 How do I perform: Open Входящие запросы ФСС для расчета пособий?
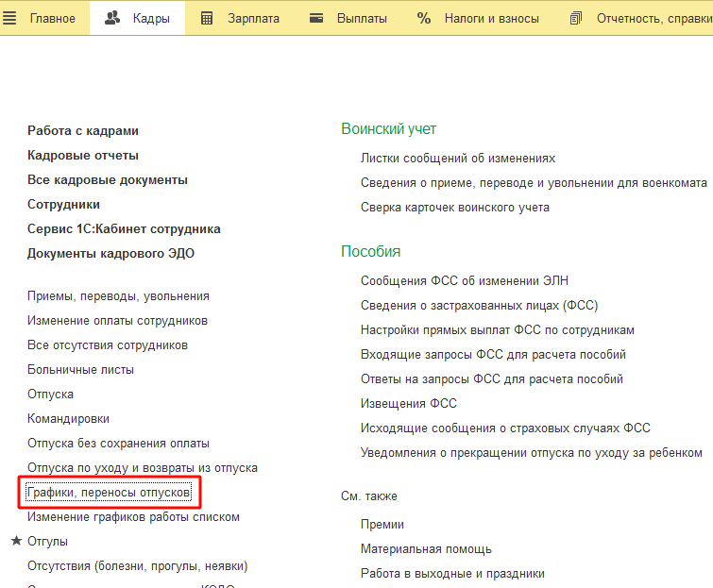click(493, 355)
